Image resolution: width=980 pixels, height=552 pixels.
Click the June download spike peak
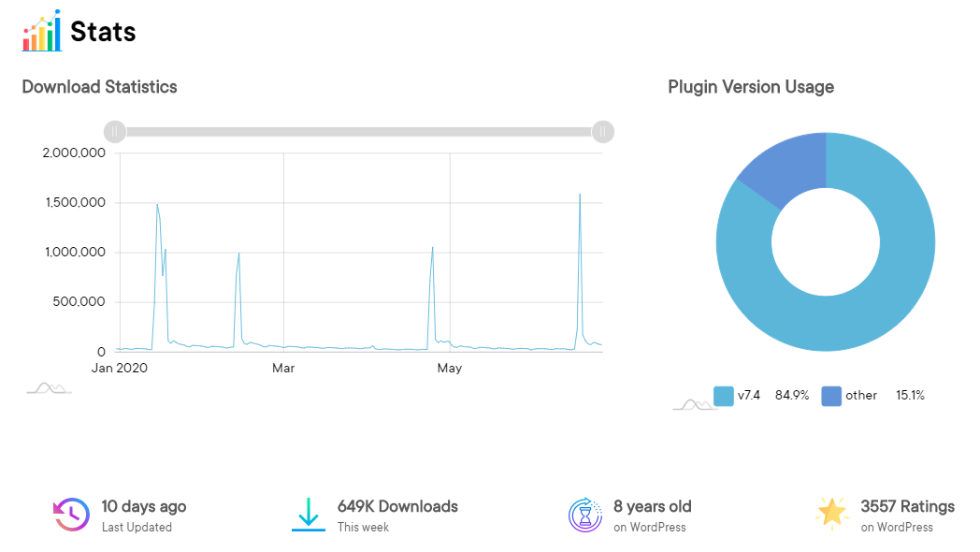pos(580,195)
